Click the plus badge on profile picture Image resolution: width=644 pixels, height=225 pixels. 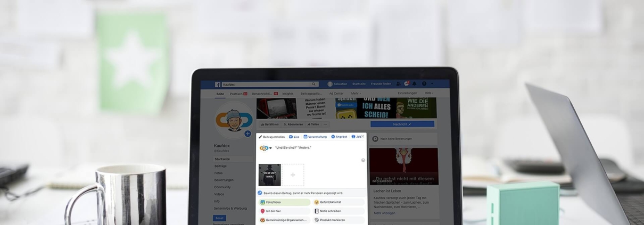pos(247,134)
